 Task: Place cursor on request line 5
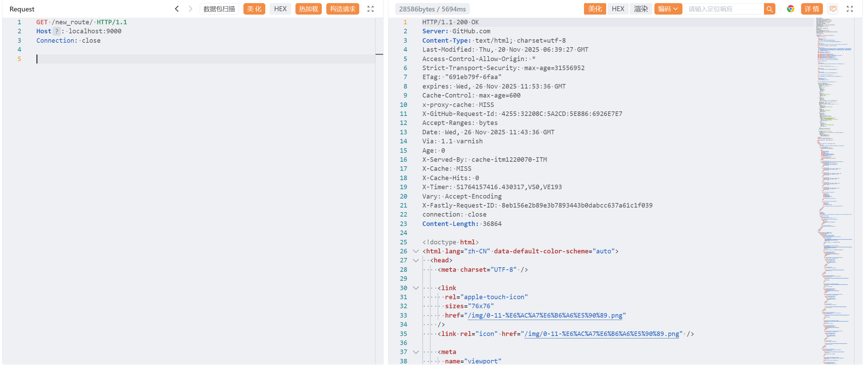[x=205, y=59]
